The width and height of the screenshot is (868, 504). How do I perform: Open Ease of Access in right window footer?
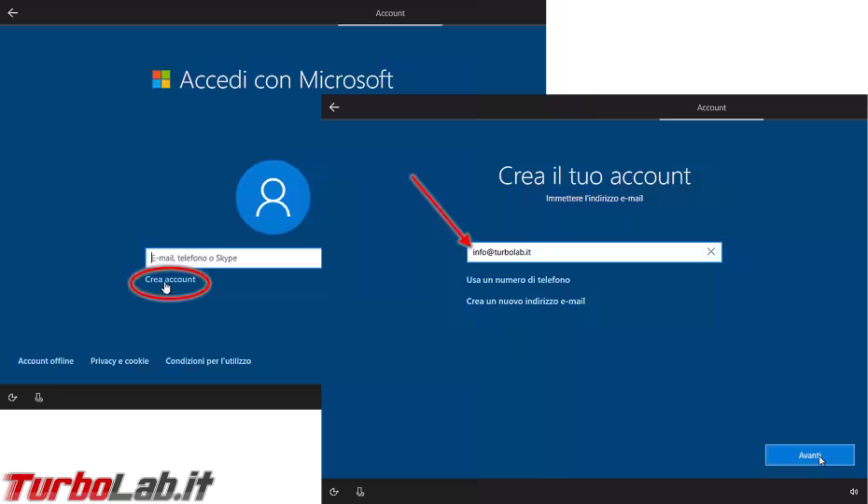tap(334, 492)
